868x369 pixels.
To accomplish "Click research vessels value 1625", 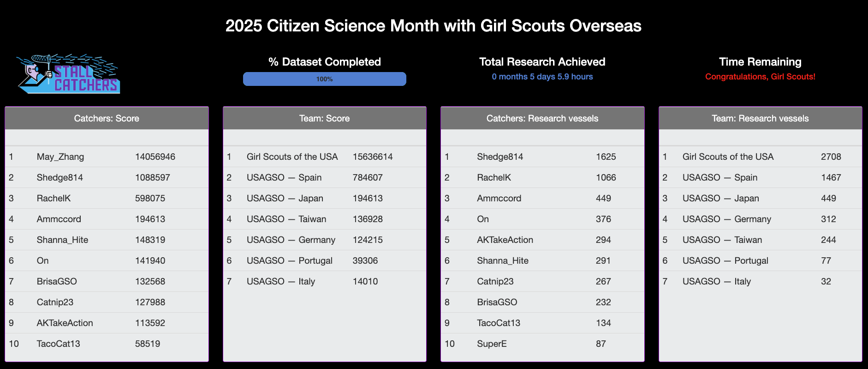I will tap(606, 157).
